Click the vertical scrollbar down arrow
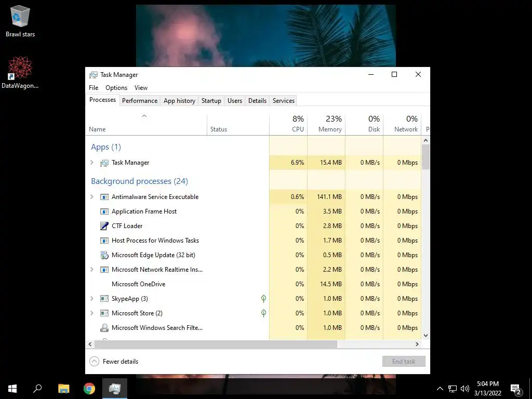 pyautogui.click(x=426, y=336)
